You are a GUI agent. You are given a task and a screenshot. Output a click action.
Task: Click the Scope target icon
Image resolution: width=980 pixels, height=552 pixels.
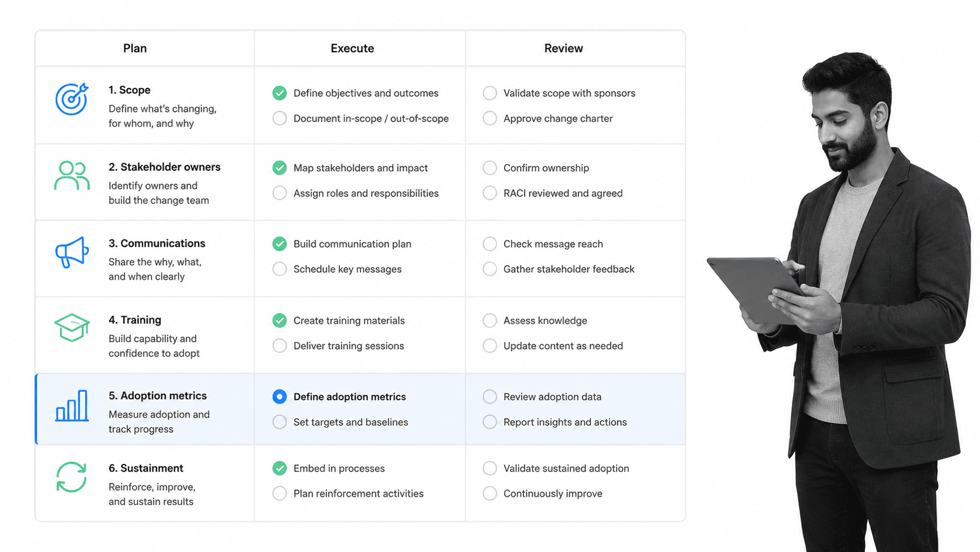pos(72,99)
